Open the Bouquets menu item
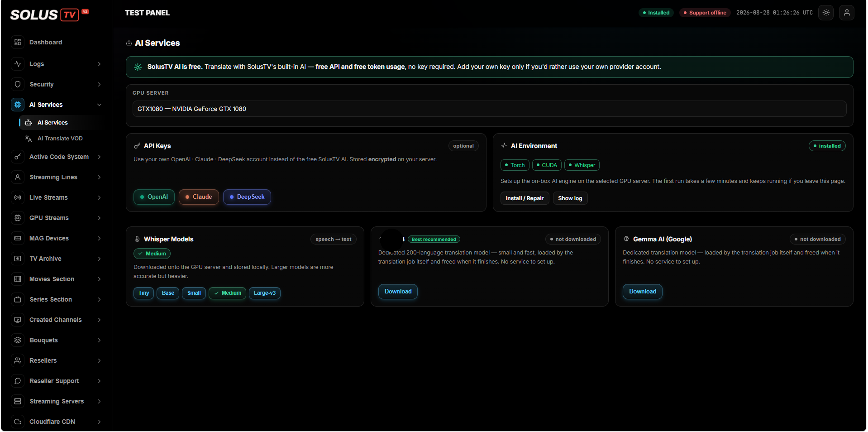 [x=57, y=340]
